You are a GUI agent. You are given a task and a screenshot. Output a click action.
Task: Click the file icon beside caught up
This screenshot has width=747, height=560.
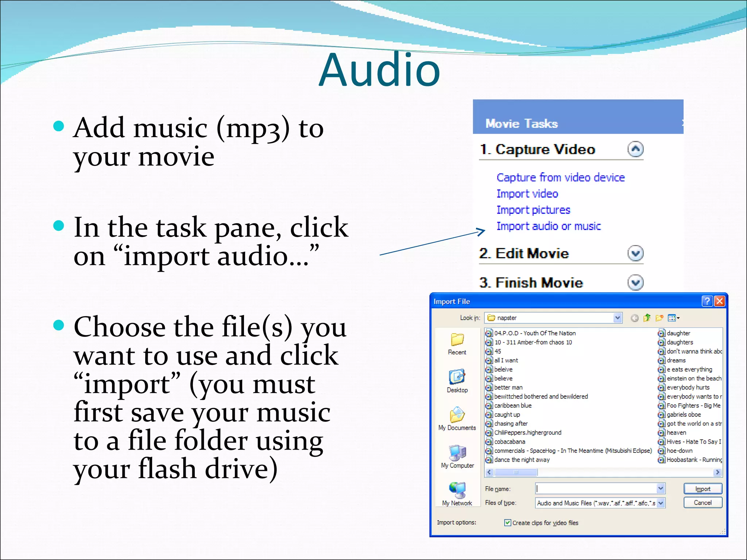pos(489,415)
